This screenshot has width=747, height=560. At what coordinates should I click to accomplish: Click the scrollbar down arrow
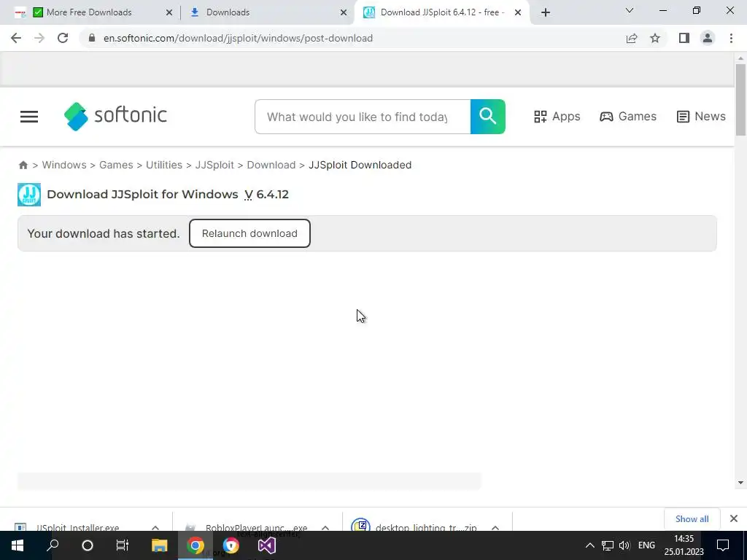coord(740,483)
